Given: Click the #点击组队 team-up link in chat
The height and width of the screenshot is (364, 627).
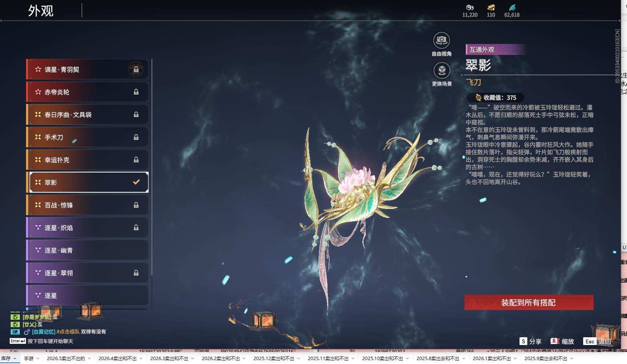Looking at the screenshot, I should point(68,332).
